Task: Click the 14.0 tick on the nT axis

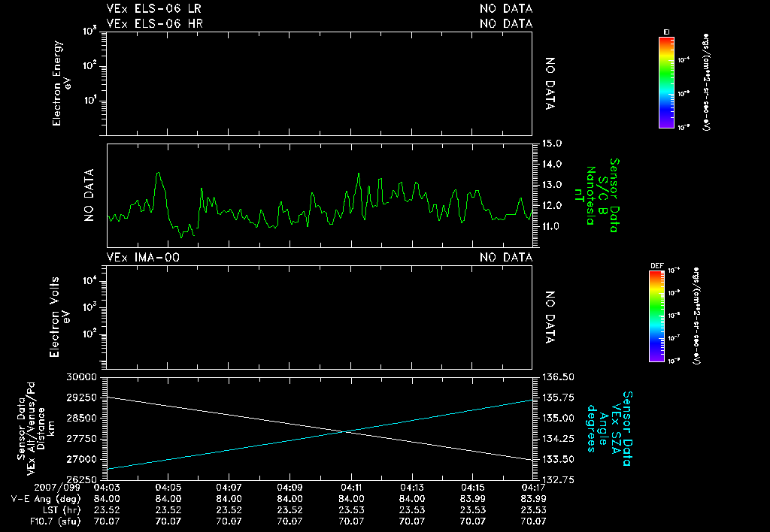Action: pos(551,165)
